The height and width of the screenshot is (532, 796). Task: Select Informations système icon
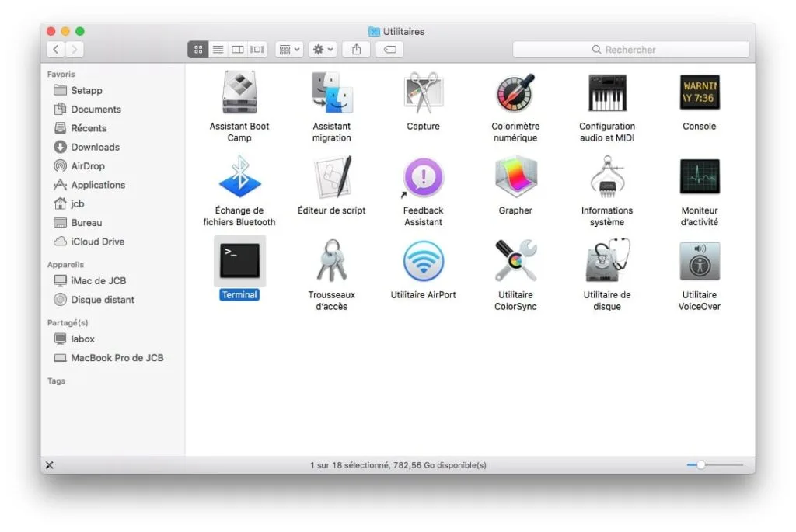(x=607, y=176)
